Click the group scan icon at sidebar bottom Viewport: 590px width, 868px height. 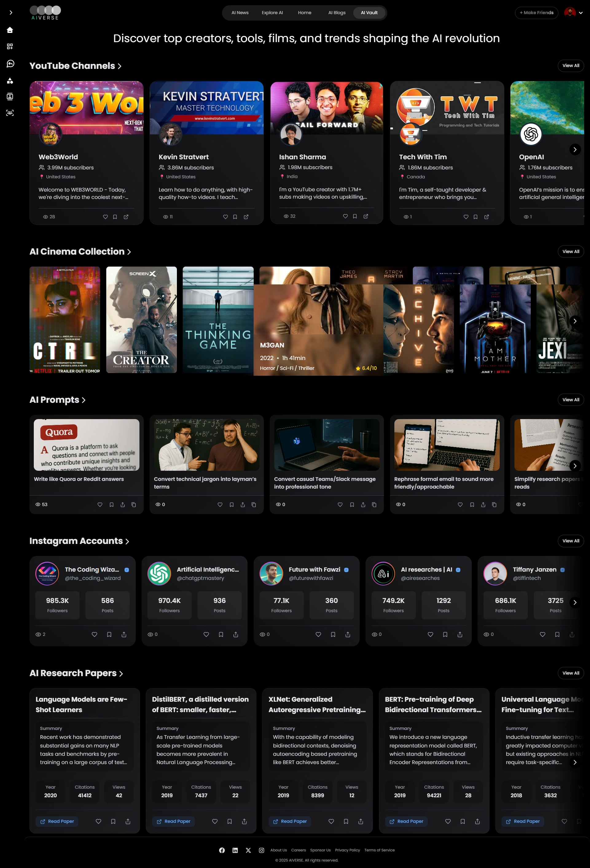point(10,113)
